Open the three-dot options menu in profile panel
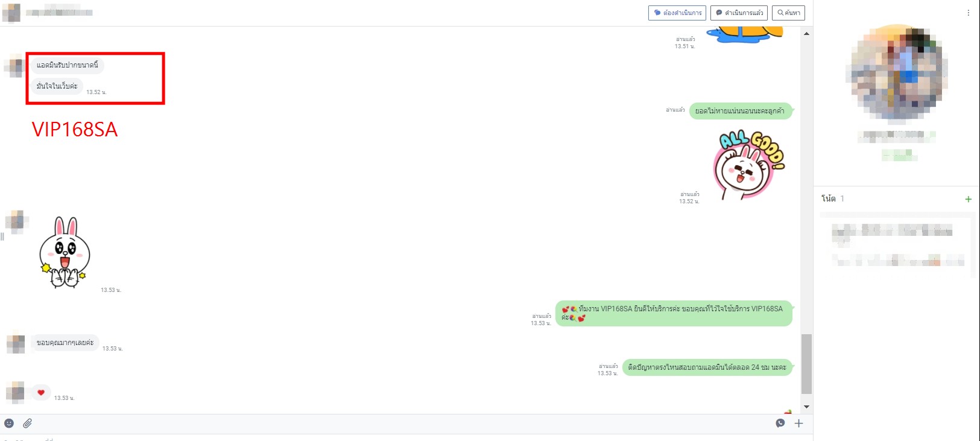Viewport: 980px width, 441px height. [969, 13]
